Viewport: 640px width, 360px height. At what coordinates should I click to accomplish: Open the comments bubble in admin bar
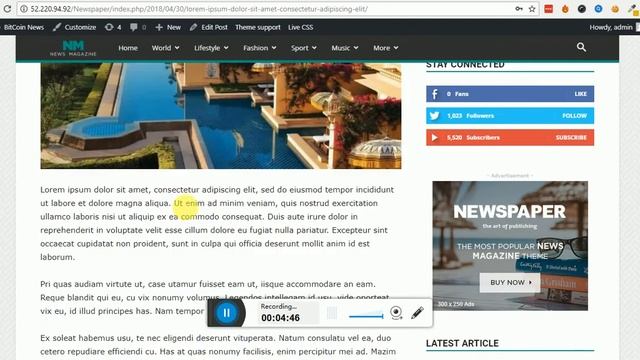[138, 27]
